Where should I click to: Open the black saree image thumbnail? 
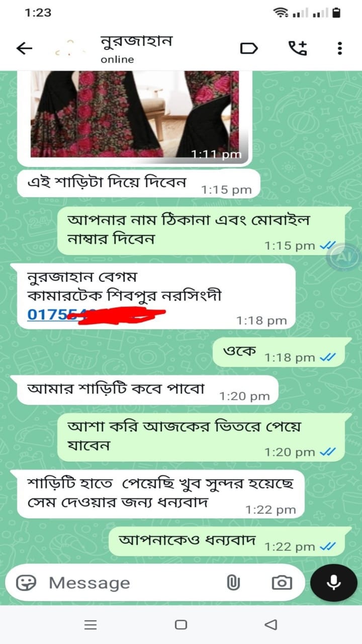tap(134, 115)
